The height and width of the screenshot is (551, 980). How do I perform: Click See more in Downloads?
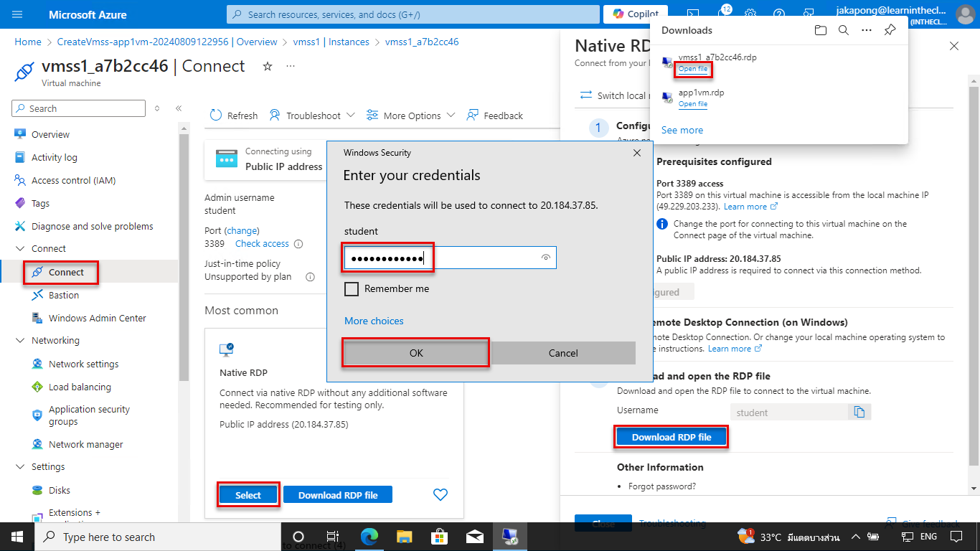click(682, 130)
